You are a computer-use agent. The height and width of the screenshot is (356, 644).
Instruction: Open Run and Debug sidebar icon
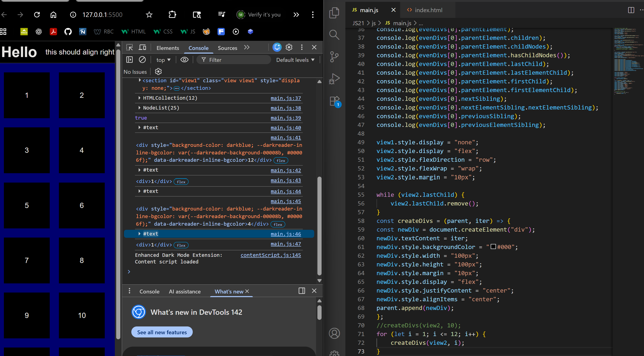click(334, 79)
